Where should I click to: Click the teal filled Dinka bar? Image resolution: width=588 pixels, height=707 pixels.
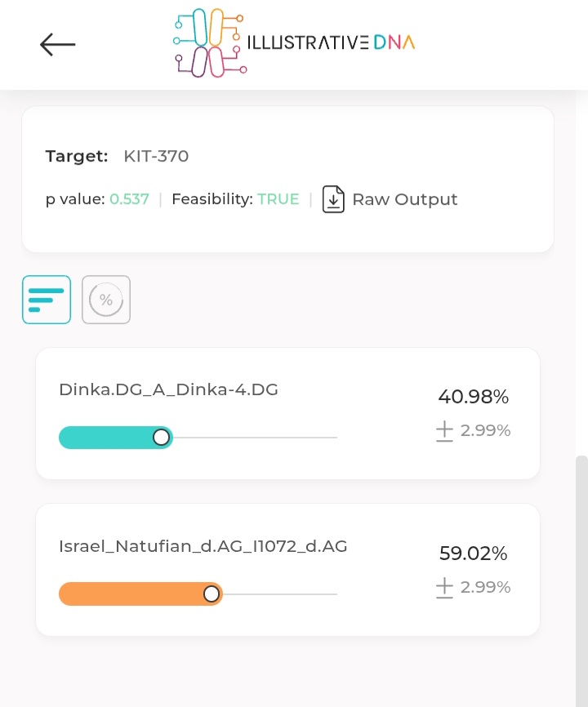[115, 437]
